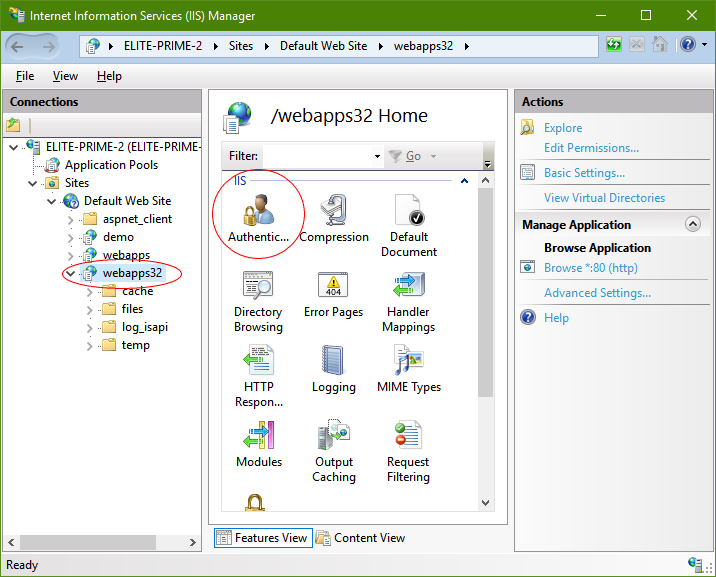Open the Filter dropdown arrow
The width and height of the screenshot is (716, 577).
click(376, 157)
